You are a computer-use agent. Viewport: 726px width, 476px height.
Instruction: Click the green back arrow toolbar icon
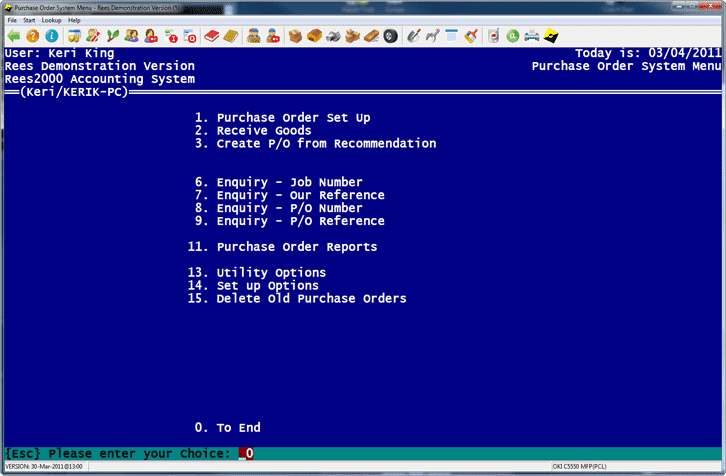point(13,37)
